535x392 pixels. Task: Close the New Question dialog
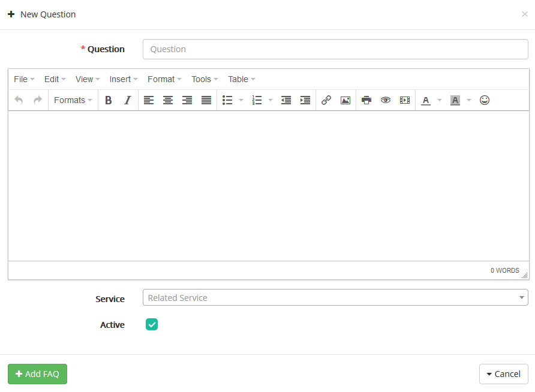524,14
